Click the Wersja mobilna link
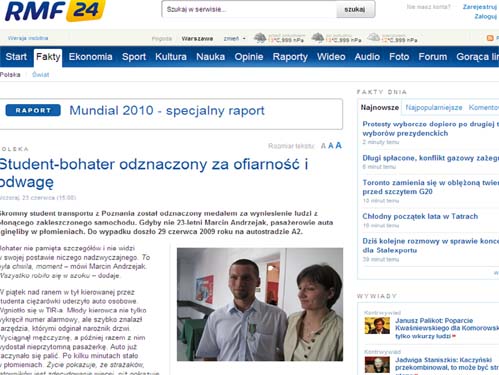The width and height of the screenshot is (499, 375). click(x=28, y=38)
